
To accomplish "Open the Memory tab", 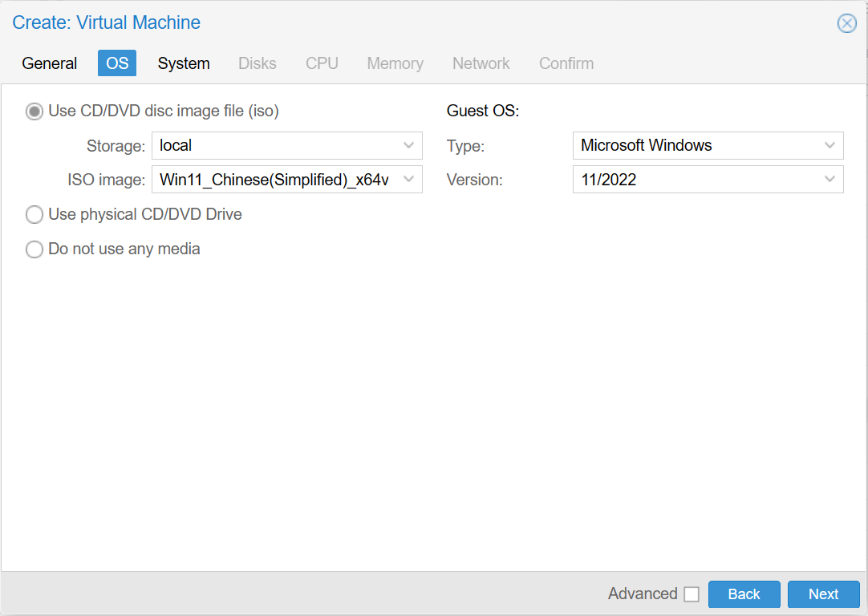I will click(395, 63).
